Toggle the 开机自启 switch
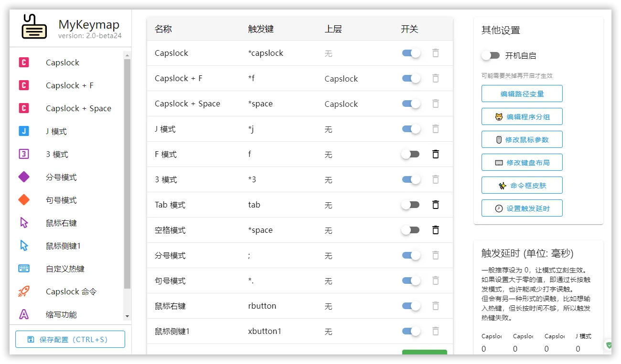This screenshot has height=364, width=621. point(491,55)
